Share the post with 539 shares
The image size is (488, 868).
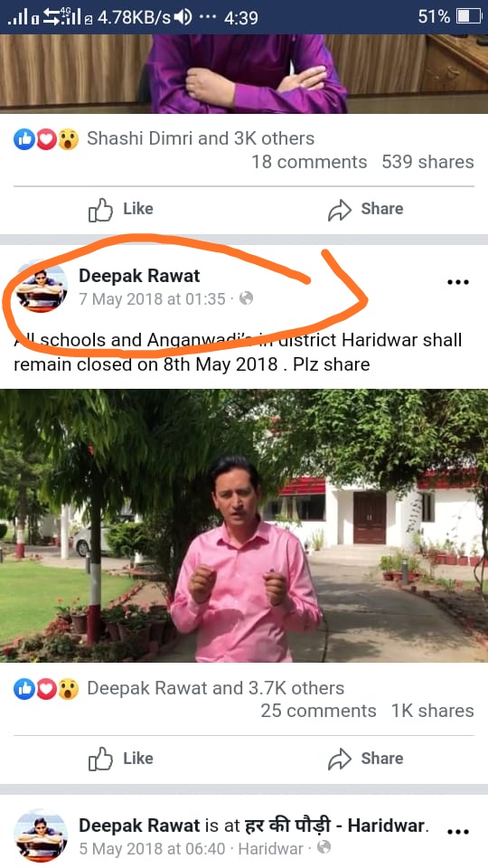(x=365, y=209)
